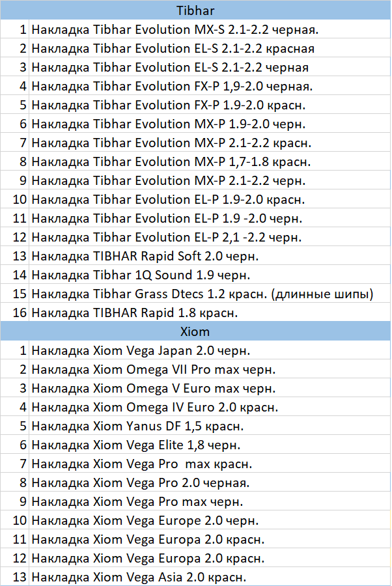
Task: Select cell 'Tibhar Evolution MX-P 2.1-2.2 красн.'
Action: pyautogui.click(x=210, y=143)
